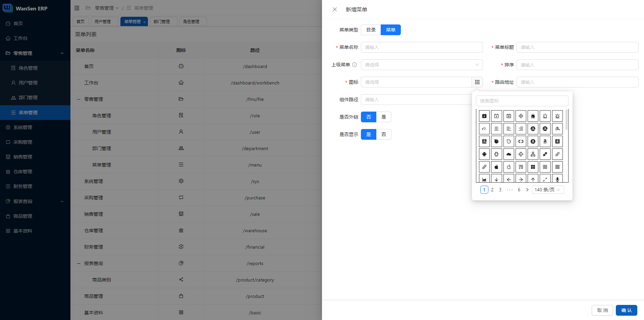Image resolution: width=644 pixels, height=320 pixels.
Task: Click the 取消 button
Action: click(602, 310)
